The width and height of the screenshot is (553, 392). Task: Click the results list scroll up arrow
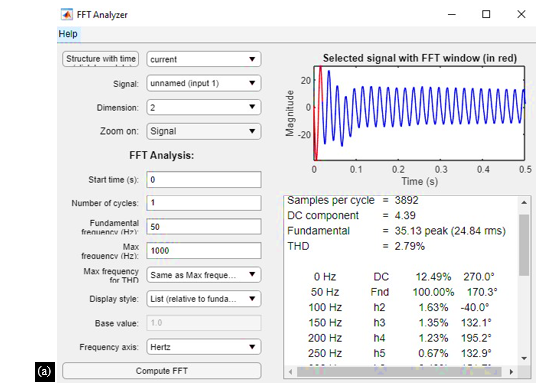(524, 203)
